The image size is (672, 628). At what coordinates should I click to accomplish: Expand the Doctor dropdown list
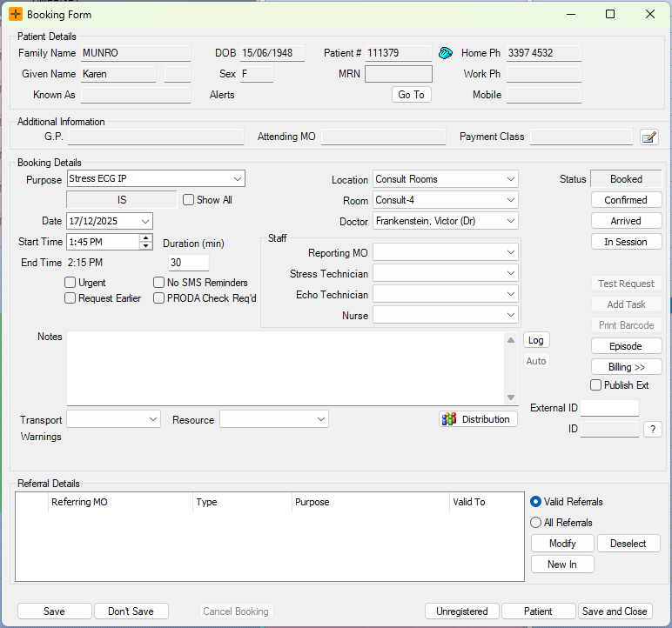click(510, 222)
